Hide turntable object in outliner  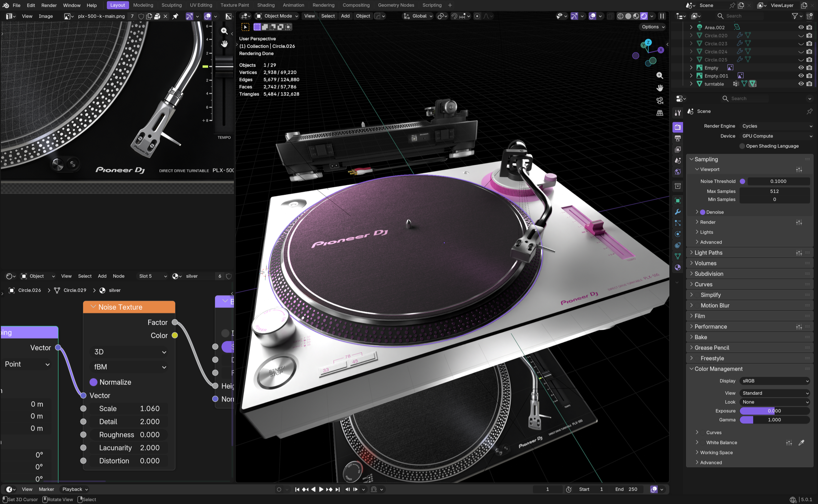pos(801,84)
